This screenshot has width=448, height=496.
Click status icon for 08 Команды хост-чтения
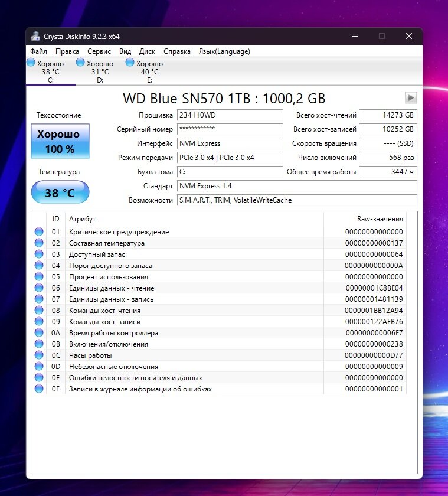[39, 310]
